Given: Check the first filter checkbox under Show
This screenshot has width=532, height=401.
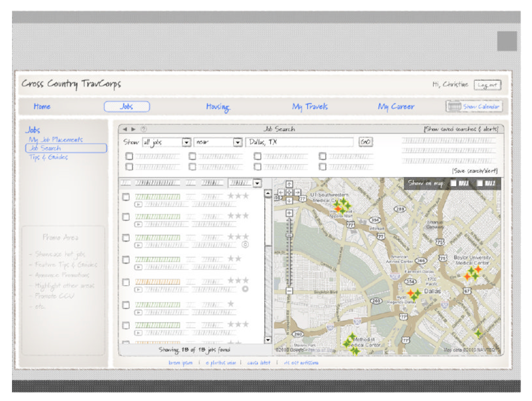Looking at the screenshot, I should [x=129, y=156].
